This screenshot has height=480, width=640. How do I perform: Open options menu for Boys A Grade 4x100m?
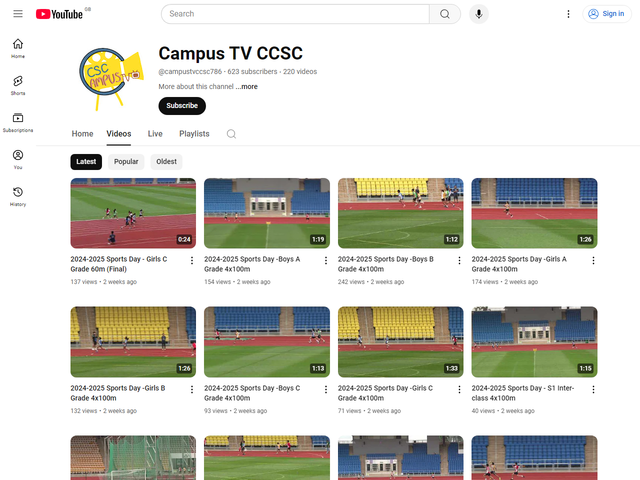326,260
